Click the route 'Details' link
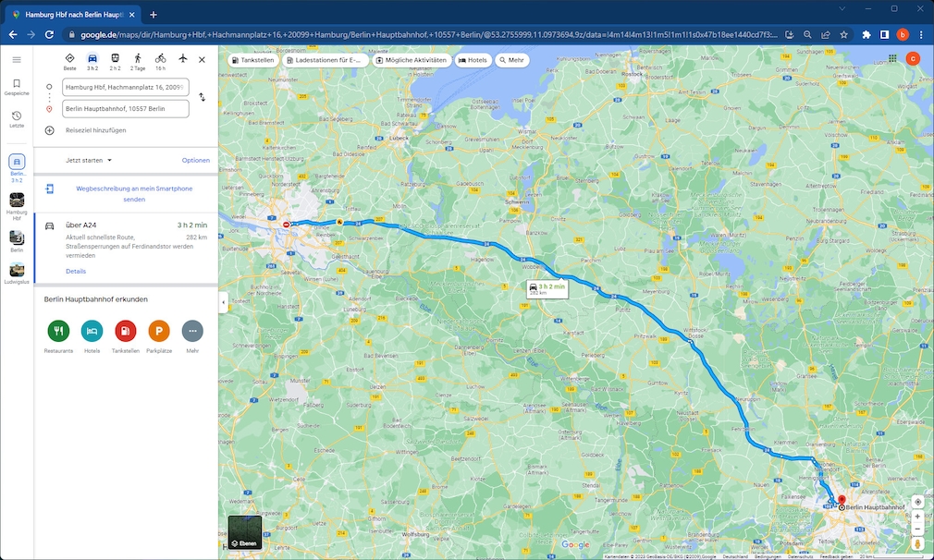The height and width of the screenshot is (560, 934). (76, 271)
